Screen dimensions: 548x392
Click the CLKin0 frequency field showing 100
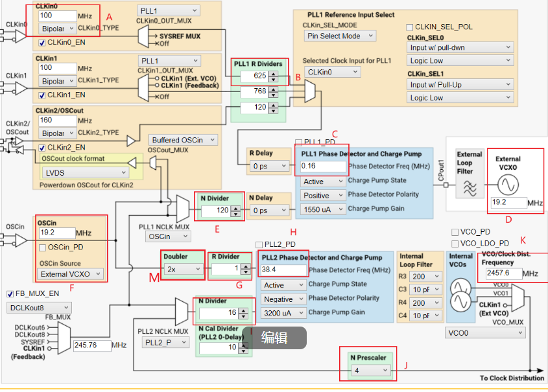click(57, 16)
